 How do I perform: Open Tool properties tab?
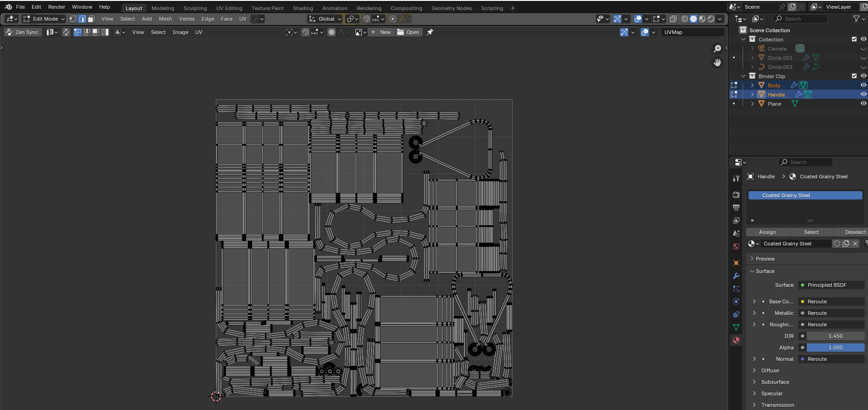coord(736,178)
